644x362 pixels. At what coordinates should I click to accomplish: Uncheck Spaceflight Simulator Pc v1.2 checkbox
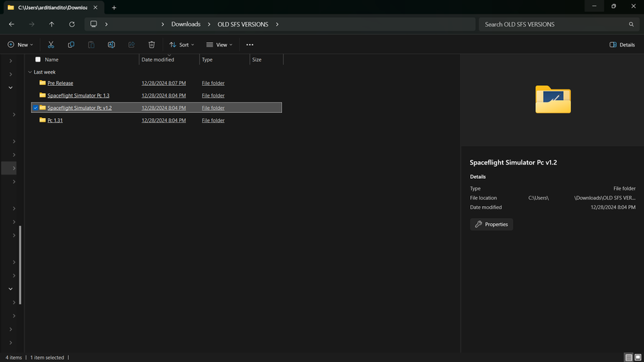click(x=35, y=107)
